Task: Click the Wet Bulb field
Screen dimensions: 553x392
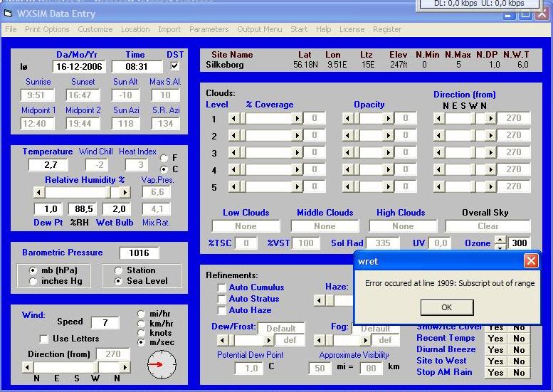Action: (117, 209)
